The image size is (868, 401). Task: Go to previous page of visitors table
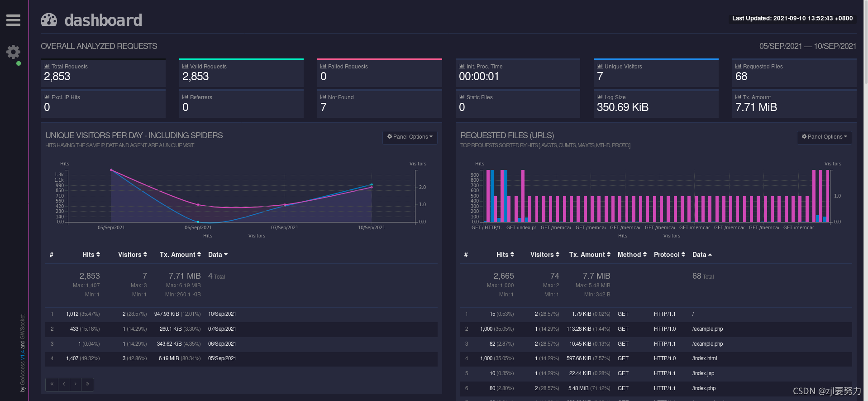64,384
